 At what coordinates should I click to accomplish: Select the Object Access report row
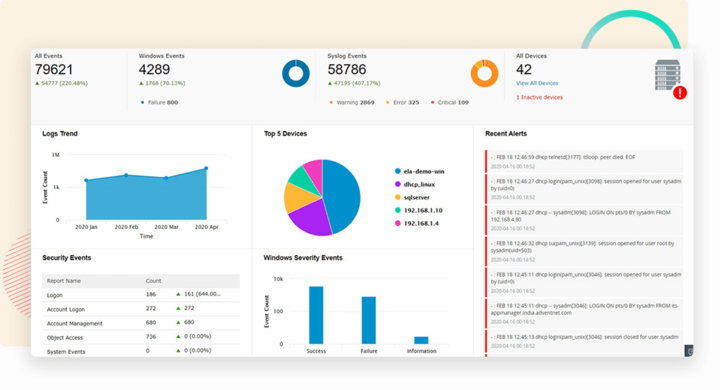coord(141,337)
